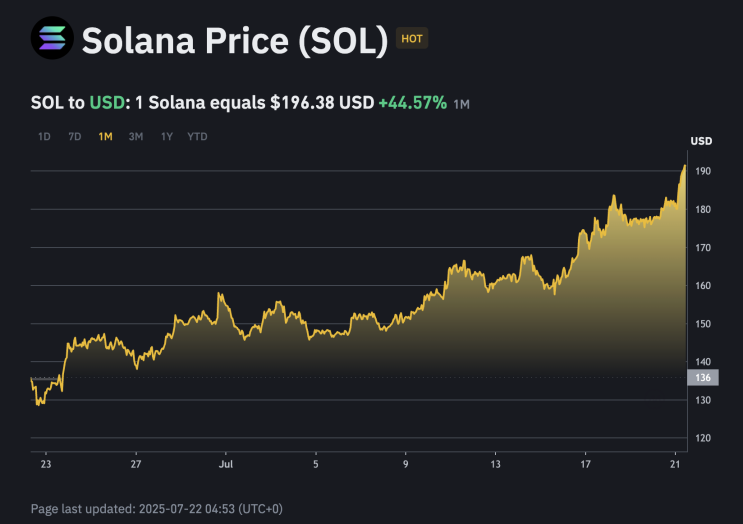Select the 7D time range tab

point(74,136)
